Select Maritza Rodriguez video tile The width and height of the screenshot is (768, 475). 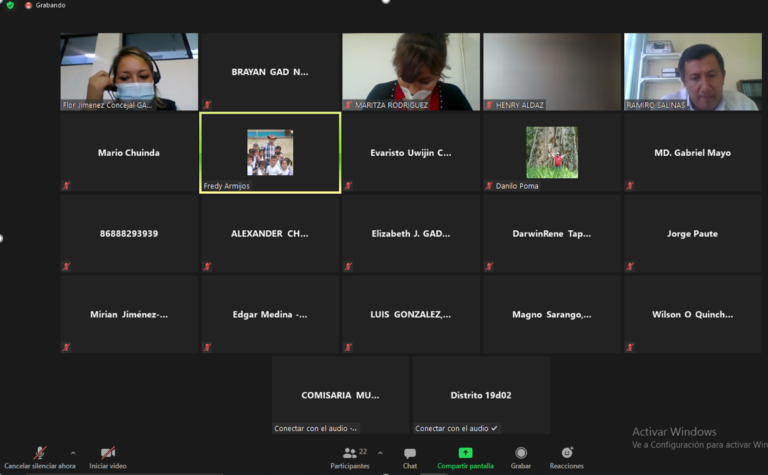pos(411,71)
